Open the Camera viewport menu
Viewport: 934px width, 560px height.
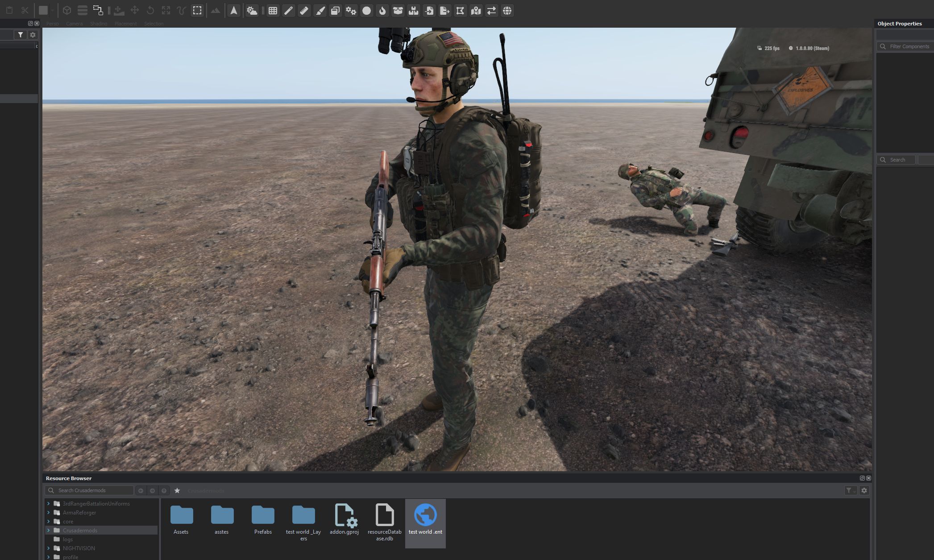[74, 24]
